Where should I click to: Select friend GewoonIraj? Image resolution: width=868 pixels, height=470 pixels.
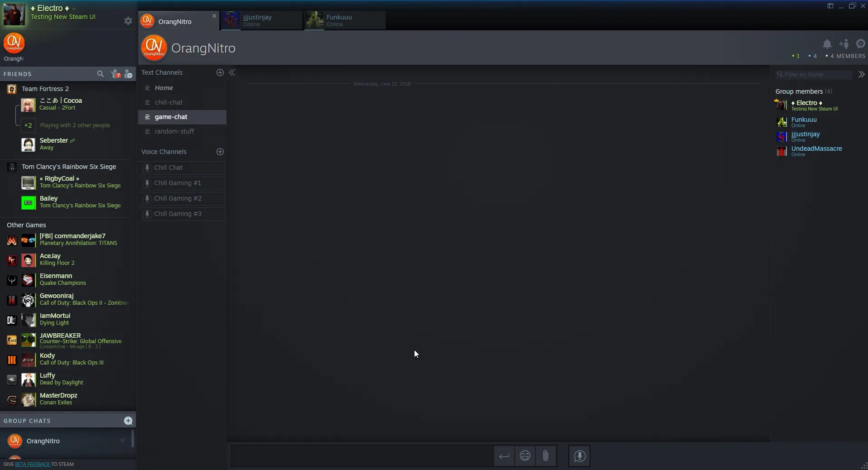pyautogui.click(x=68, y=299)
